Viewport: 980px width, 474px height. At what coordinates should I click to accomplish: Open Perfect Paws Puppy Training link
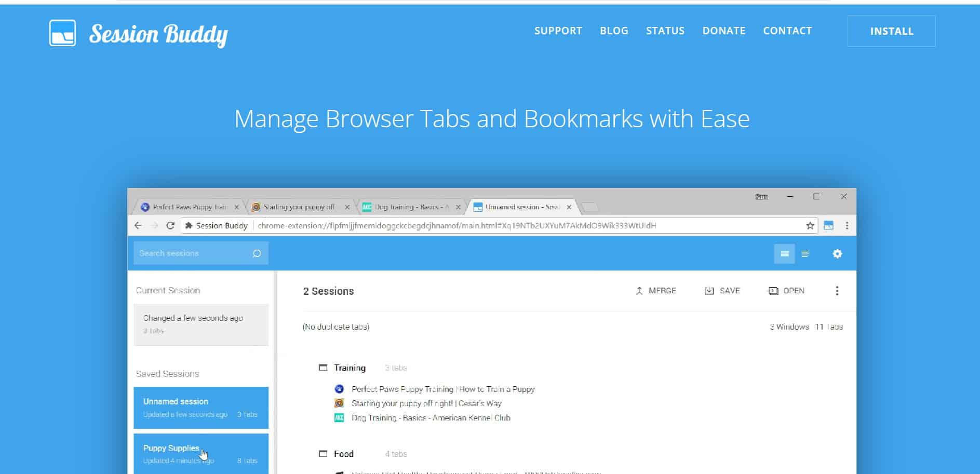click(443, 389)
